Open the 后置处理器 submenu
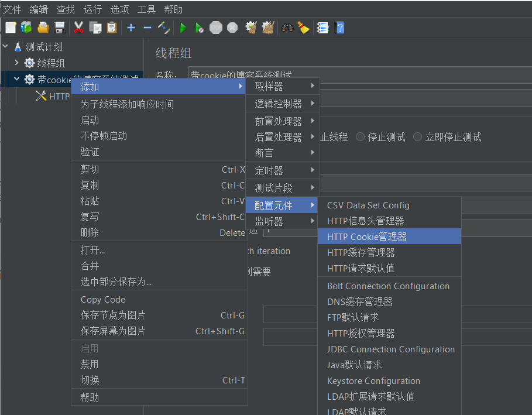The width and height of the screenshot is (532, 415). point(283,137)
